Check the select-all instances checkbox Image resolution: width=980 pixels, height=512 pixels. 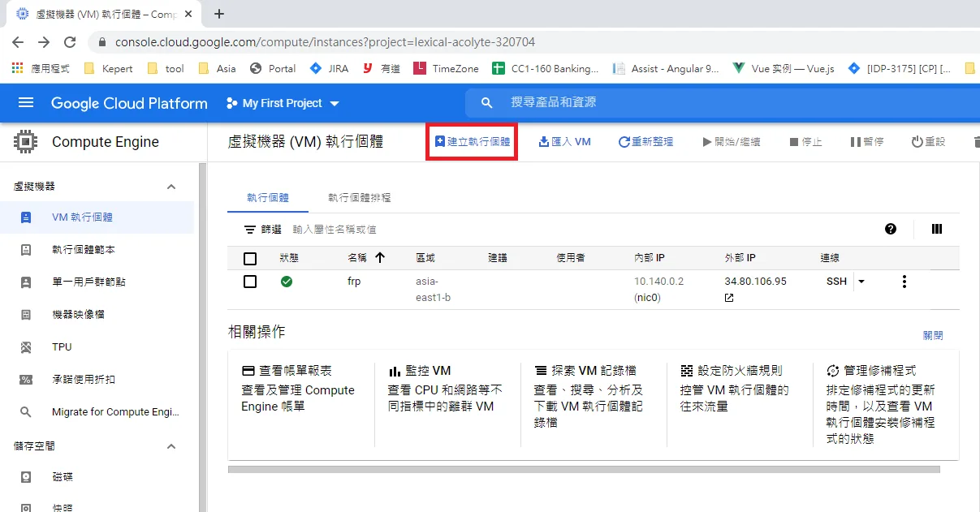click(x=250, y=258)
